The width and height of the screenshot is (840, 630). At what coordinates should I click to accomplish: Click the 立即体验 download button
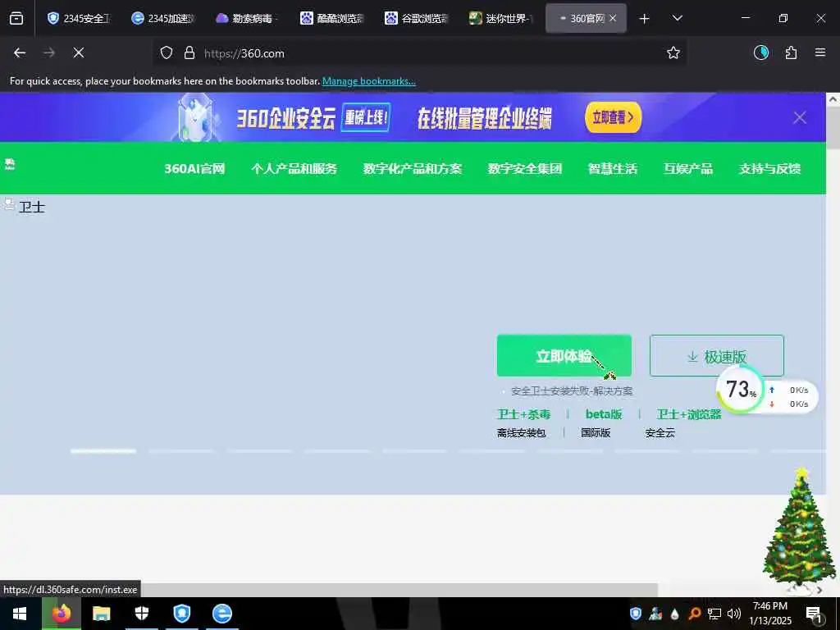[x=564, y=356]
